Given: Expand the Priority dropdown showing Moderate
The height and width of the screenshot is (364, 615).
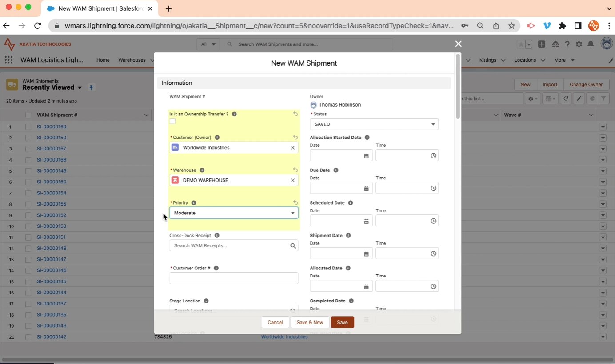Looking at the screenshot, I should point(234,213).
